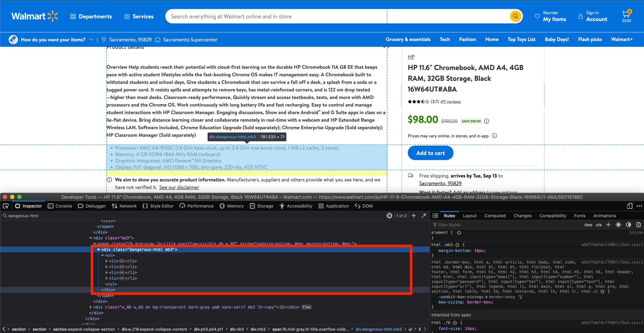Activate the element picker tool in DevTools
The height and width of the screenshot is (333, 644).
click(6, 206)
